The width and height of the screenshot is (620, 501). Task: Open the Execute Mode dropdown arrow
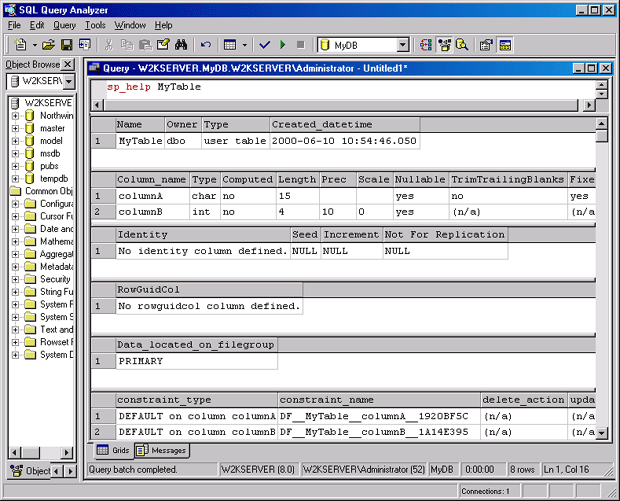pyautogui.click(x=245, y=45)
